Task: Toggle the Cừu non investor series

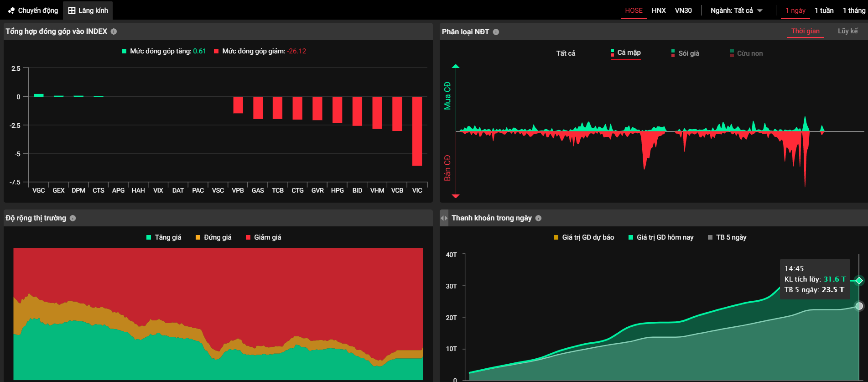Action: click(746, 53)
